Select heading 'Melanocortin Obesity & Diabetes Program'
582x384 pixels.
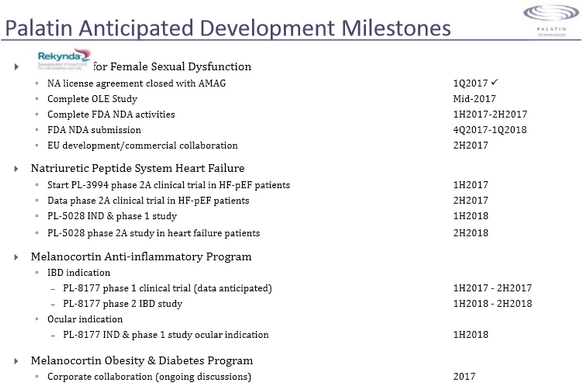pos(142,361)
